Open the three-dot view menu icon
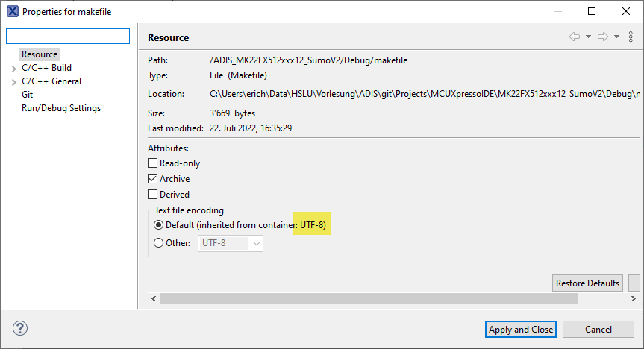 tap(631, 37)
